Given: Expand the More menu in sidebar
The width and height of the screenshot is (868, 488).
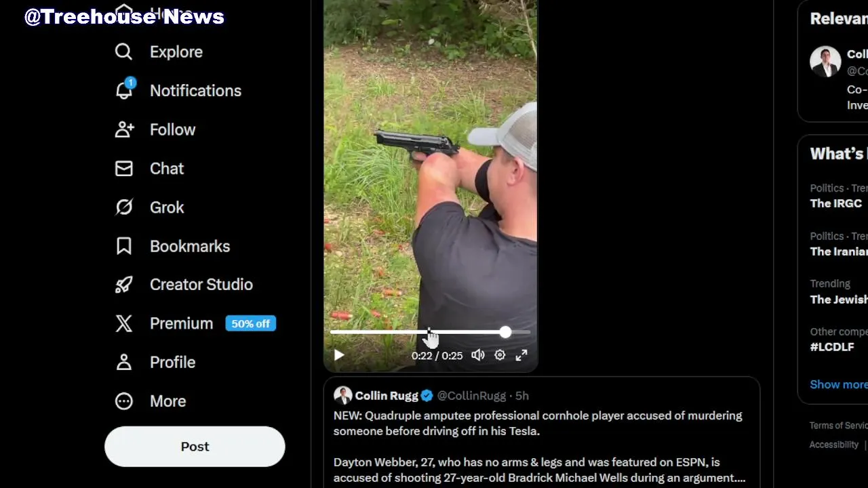Looking at the screenshot, I should click(x=167, y=401).
